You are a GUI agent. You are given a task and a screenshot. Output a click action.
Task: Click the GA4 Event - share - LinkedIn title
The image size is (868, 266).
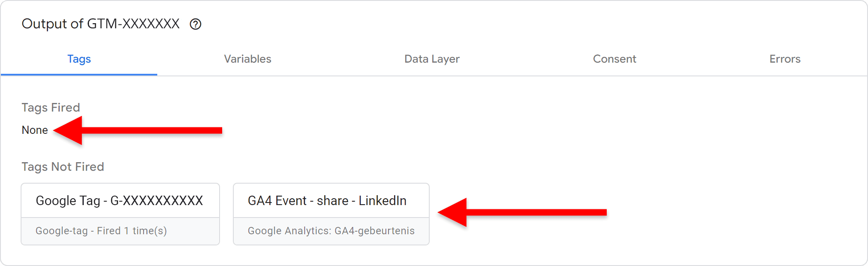tap(327, 200)
